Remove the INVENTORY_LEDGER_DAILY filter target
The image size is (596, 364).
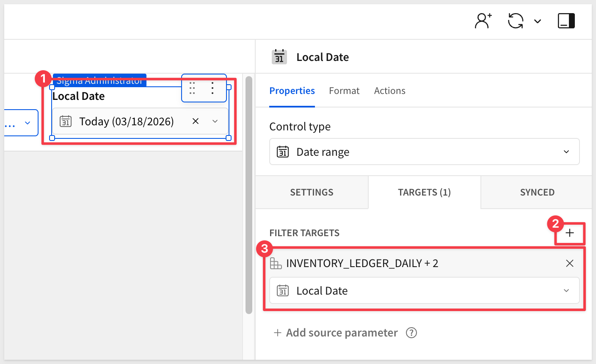point(570,263)
